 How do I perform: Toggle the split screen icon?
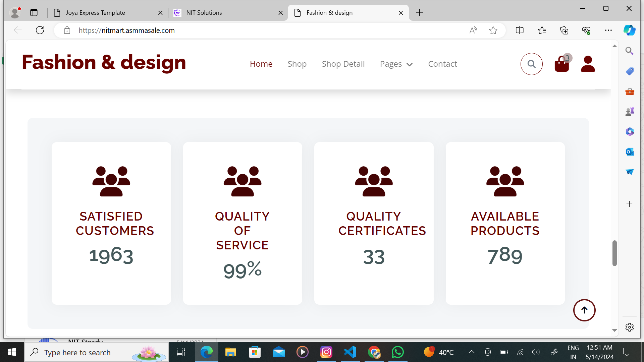(520, 31)
